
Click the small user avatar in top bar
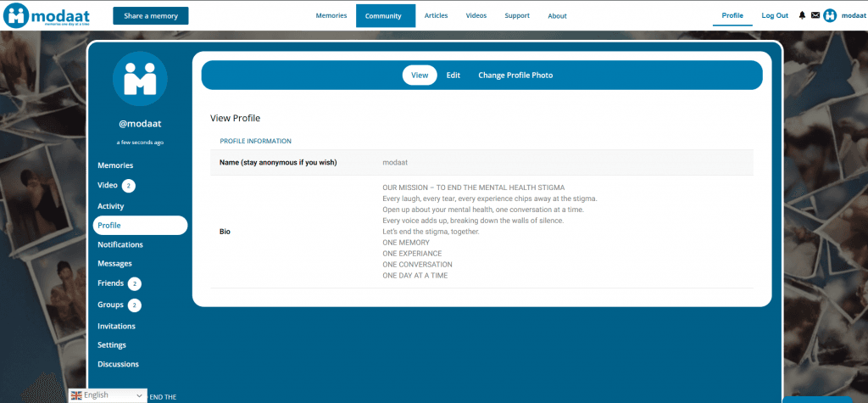830,15
